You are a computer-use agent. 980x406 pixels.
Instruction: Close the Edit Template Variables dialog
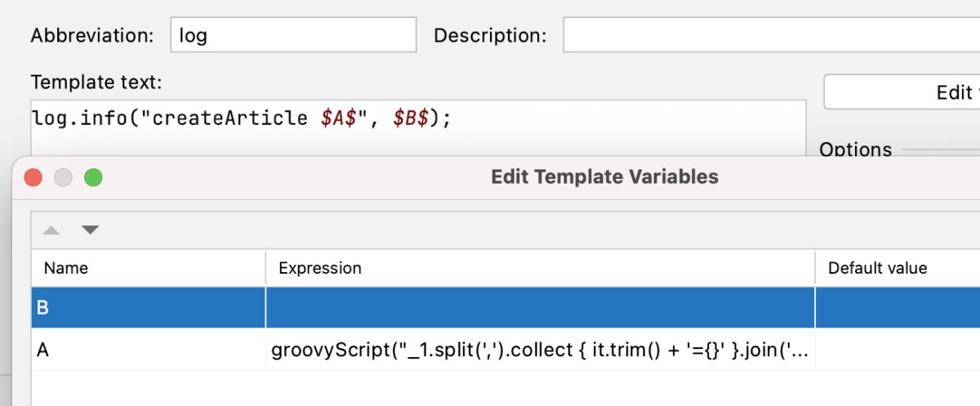33,177
